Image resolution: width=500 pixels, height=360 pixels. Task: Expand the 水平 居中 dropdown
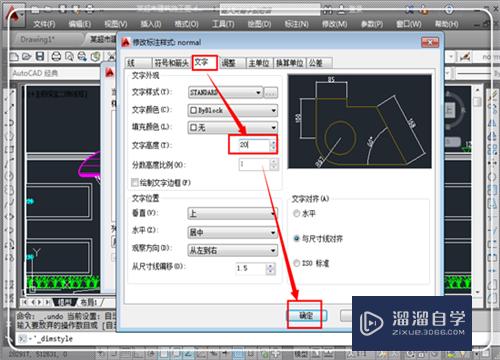(x=273, y=232)
